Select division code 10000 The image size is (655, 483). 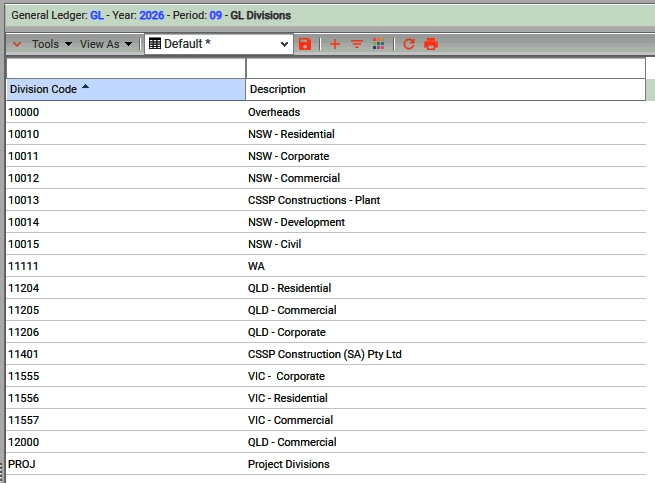23,112
